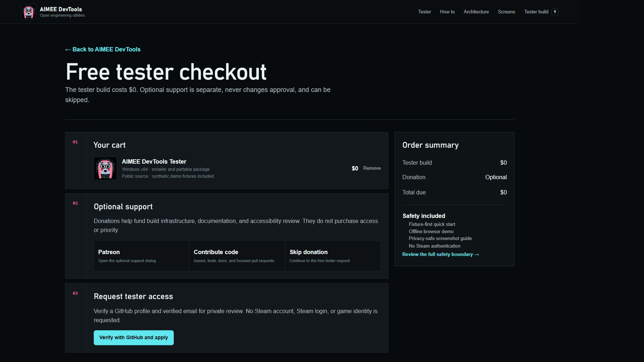644x362 pixels.
Task: Click the Request tester access heading
Action: pos(133,296)
